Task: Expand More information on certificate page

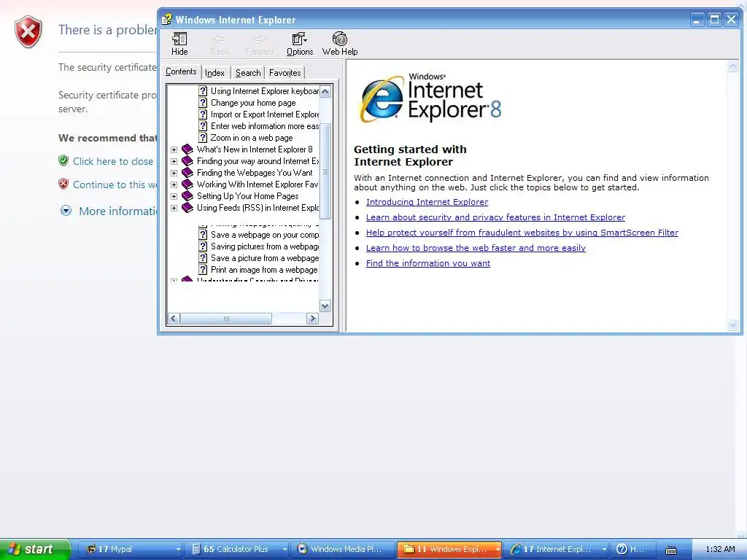Action: pos(66,211)
